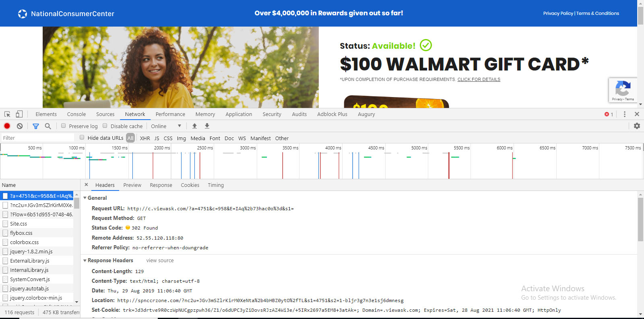Toggle the device toolbar icon
644x319 pixels.
[19, 114]
